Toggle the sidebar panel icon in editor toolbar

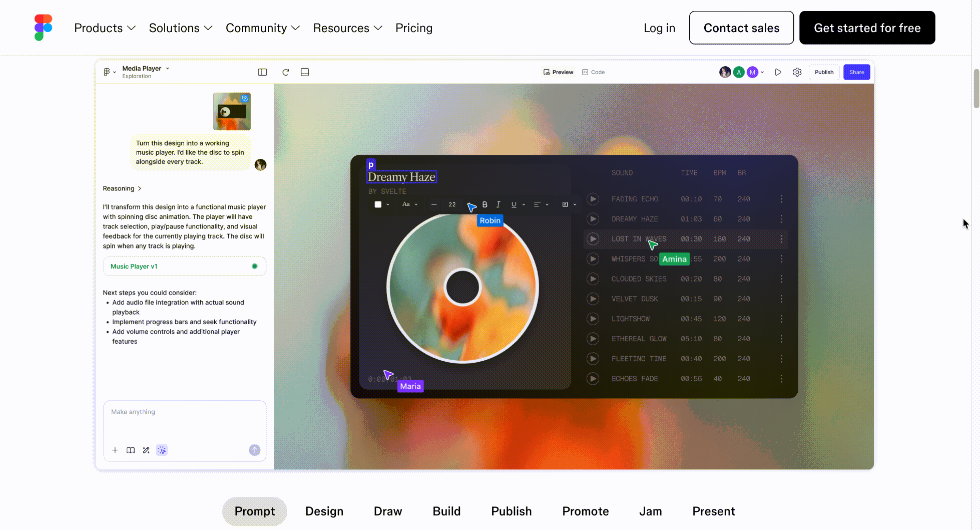tap(262, 72)
